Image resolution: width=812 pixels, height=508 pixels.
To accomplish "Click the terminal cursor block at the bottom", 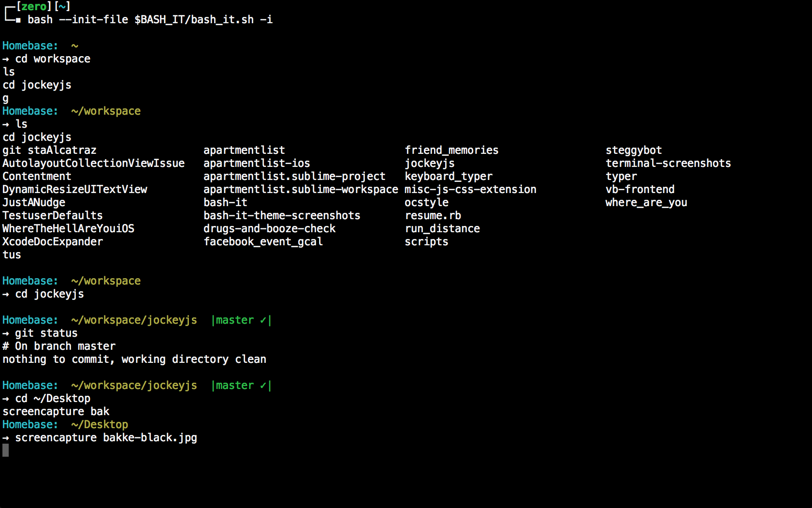I will click(x=6, y=450).
